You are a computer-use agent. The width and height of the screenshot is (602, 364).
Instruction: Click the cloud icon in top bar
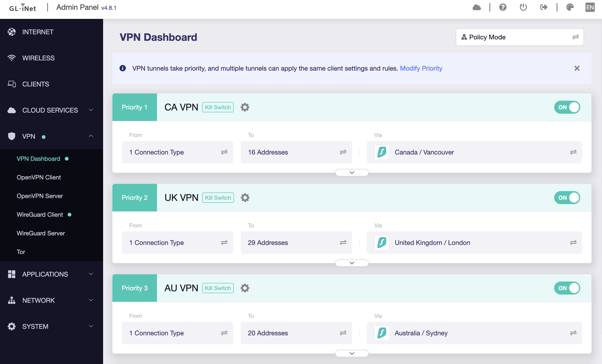(x=477, y=7)
